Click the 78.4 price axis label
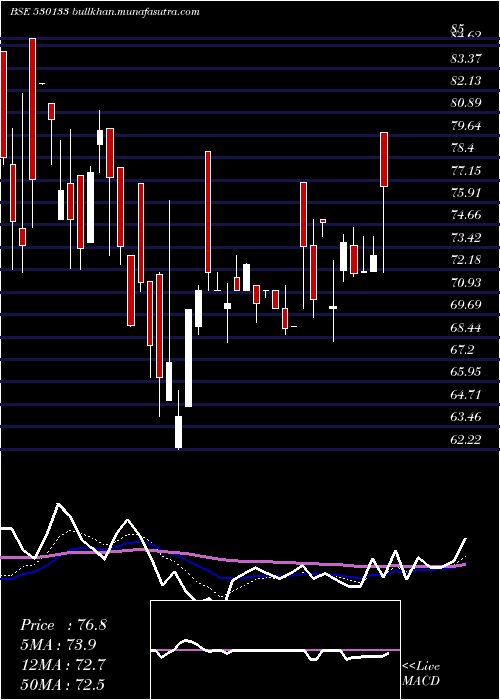This screenshot has height=700, width=500. [462, 148]
